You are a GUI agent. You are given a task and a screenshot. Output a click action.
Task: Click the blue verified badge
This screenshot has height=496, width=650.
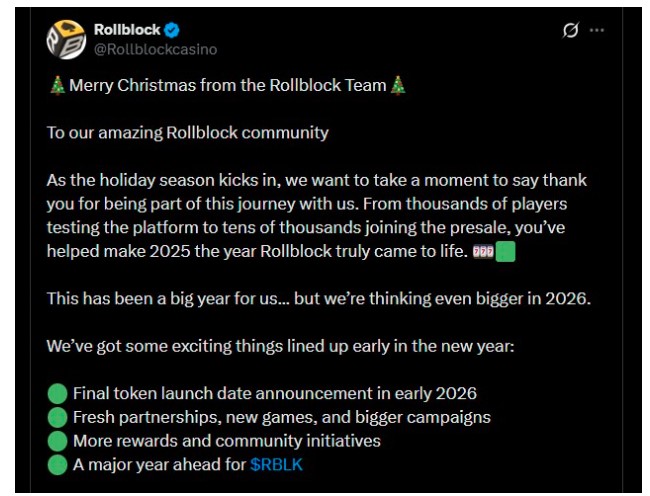click(x=172, y=30)
